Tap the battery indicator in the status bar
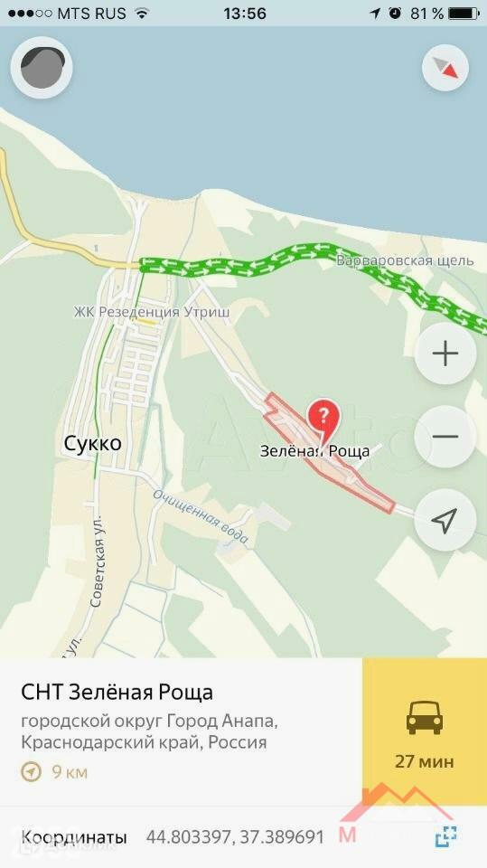487x868 pixels. tap(464, 14)
